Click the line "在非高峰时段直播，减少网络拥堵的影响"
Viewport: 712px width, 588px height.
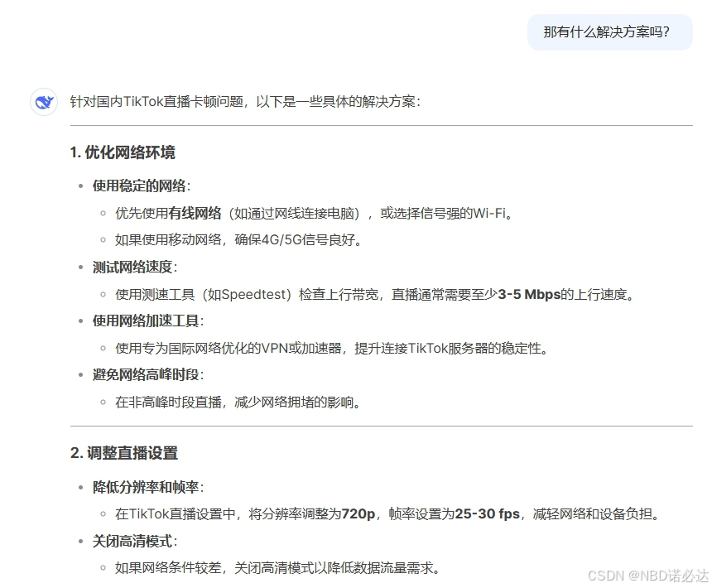click(238, 402)
